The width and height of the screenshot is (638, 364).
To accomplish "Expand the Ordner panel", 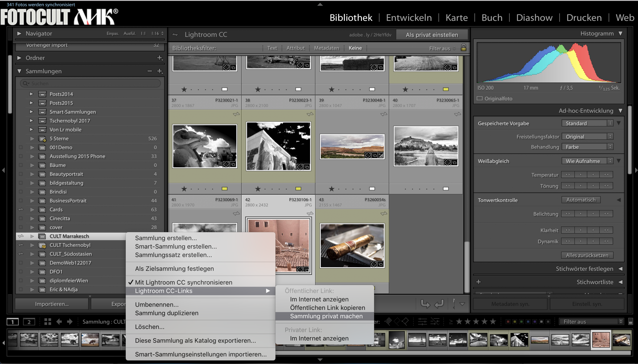I will pos(19,58).
